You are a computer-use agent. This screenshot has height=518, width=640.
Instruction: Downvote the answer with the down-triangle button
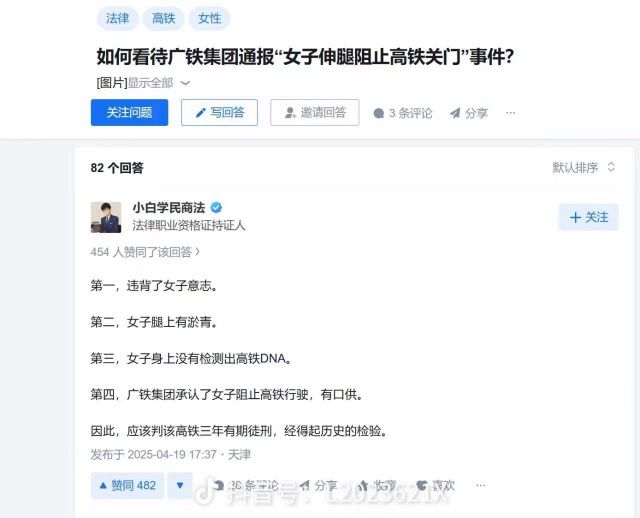click(x=180, y=485)
